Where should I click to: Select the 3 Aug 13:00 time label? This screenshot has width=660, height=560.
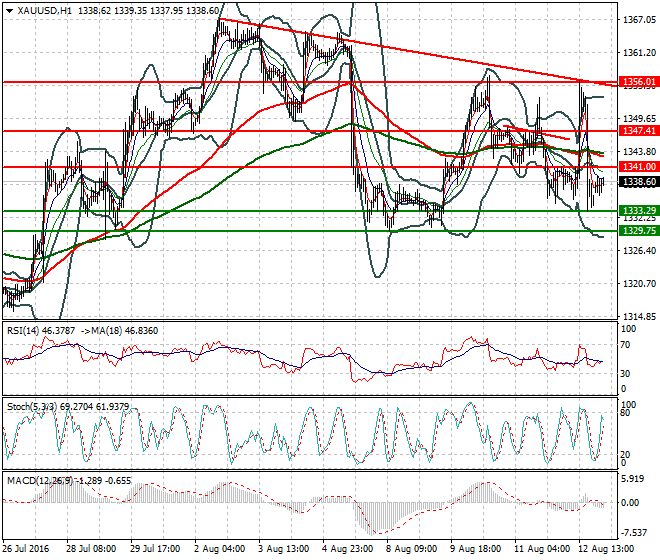coord(283,549)
